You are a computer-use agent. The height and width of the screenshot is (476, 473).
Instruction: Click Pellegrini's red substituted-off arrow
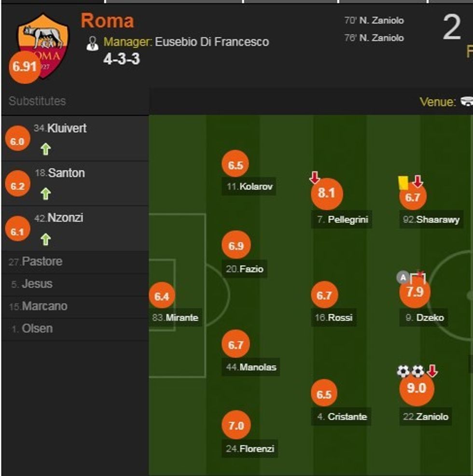click(x=315, y=178)
